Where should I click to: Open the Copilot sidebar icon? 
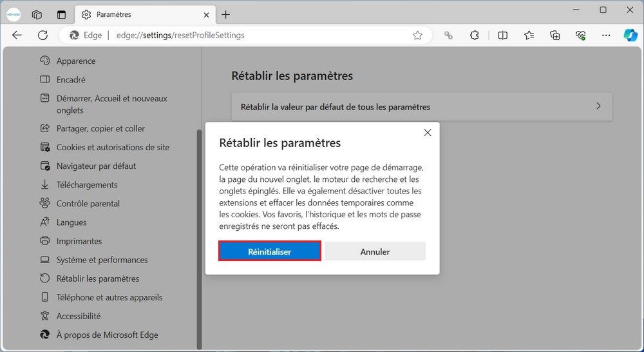click(630, 35)
